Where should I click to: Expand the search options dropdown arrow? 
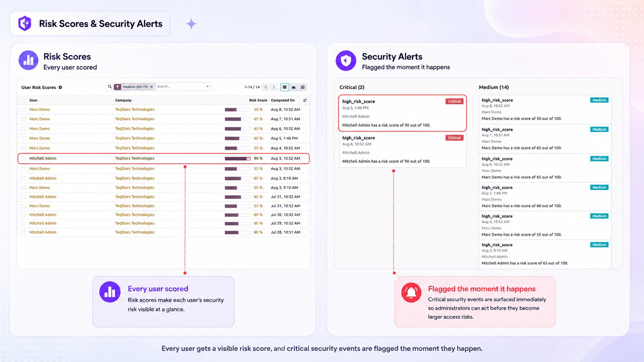208,87
